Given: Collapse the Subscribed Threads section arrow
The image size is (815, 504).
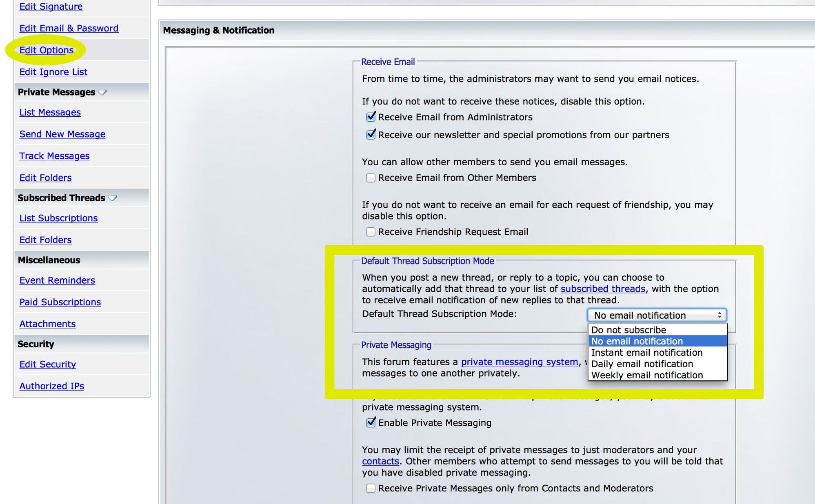Looking at the screenshot, I should (113, 198).
